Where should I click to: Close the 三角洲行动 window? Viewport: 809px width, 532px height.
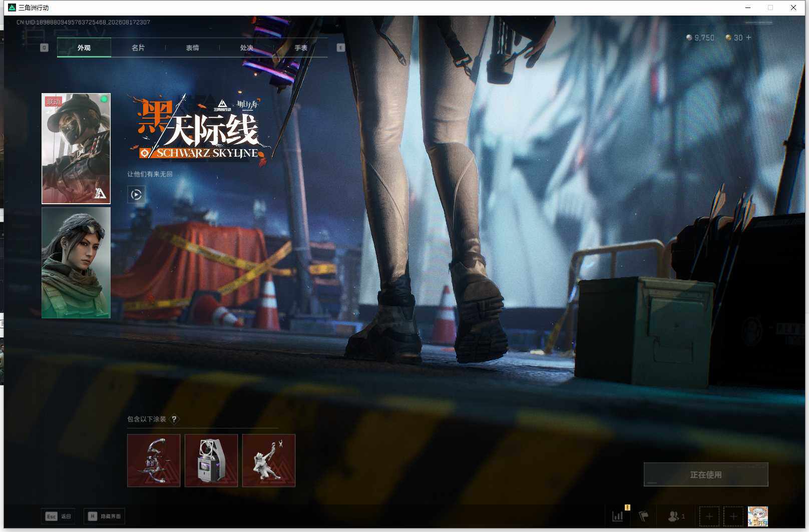[793, 8]
